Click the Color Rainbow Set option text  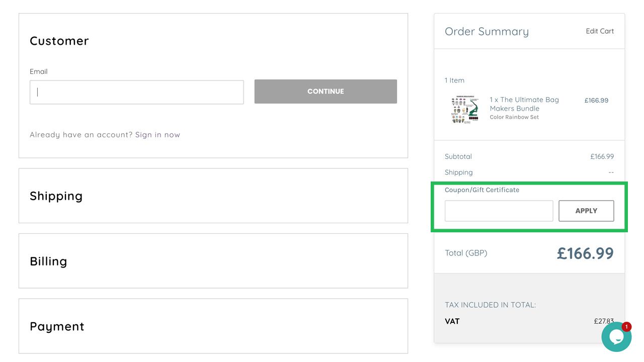pos(514,117)
